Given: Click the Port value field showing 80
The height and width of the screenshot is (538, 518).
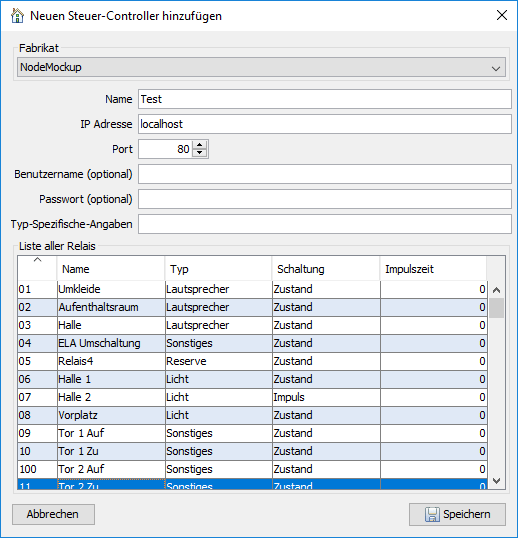Looking at the screenshot, I should pos(165,149).
